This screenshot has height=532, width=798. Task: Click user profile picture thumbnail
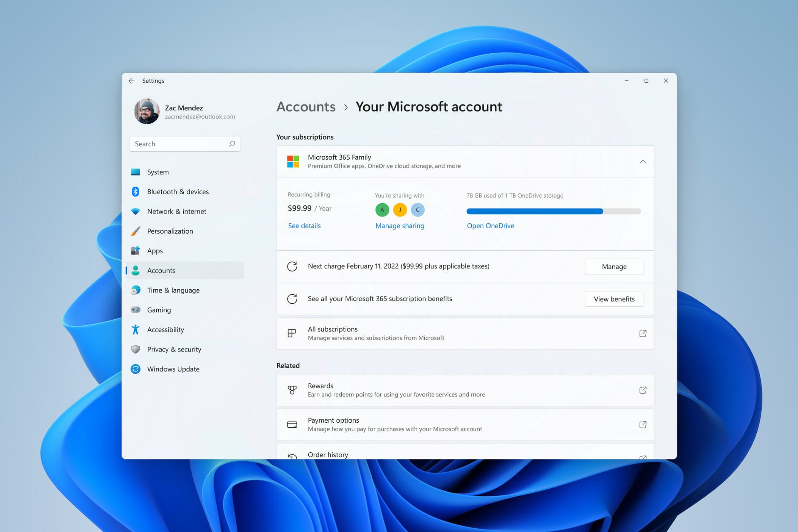(146, 111)
